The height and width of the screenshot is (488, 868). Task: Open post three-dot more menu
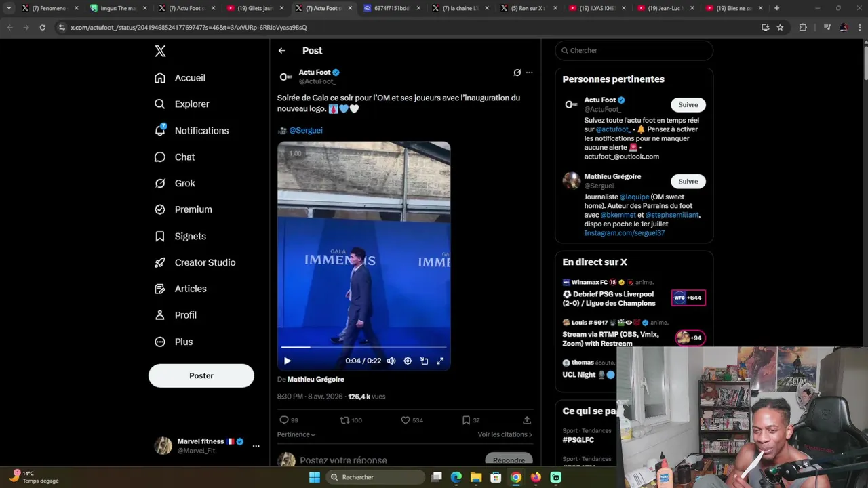(530, 73)
